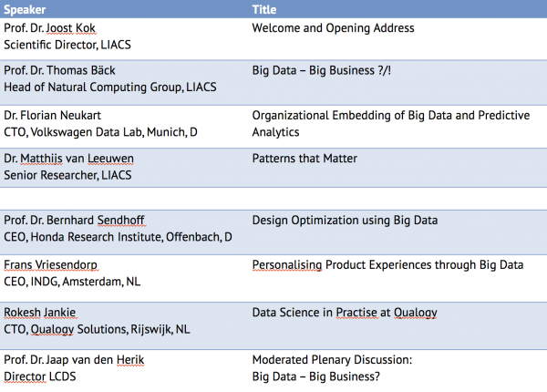Image resolution: width=547 pixels, height=392 pixels.
Task: Click Head of Natural Computing Group, LIACS
Action: pyautogui.click(x=110, y=87)
